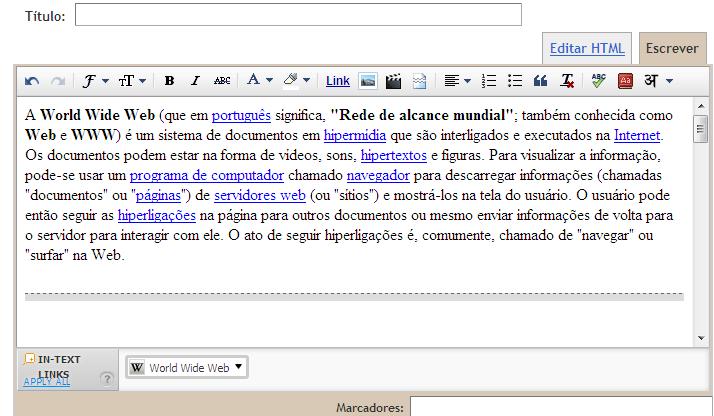Viewport: 714px width, 416px height.
Task: Switch to the Editar HTML tab
Action: click(587, 48)
